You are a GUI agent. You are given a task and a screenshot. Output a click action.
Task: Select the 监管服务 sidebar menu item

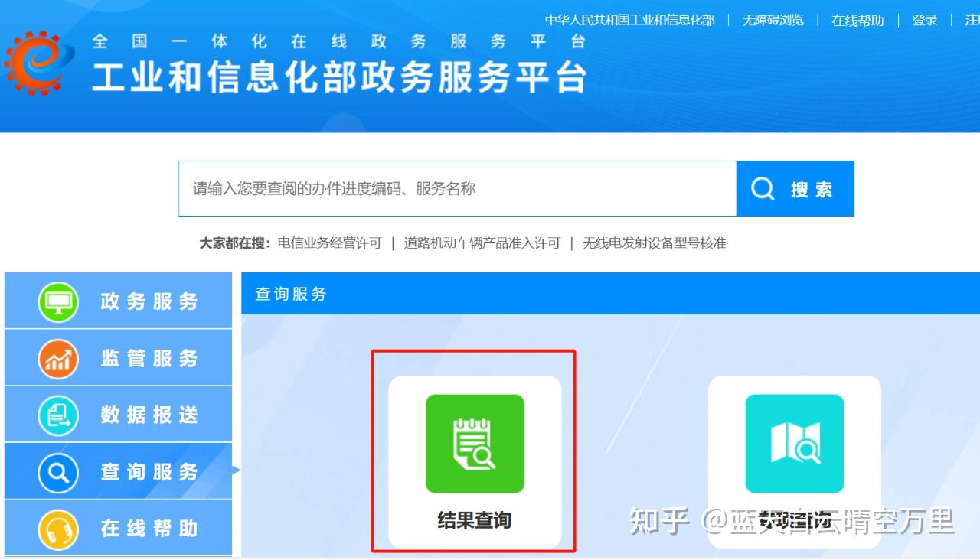118,357
